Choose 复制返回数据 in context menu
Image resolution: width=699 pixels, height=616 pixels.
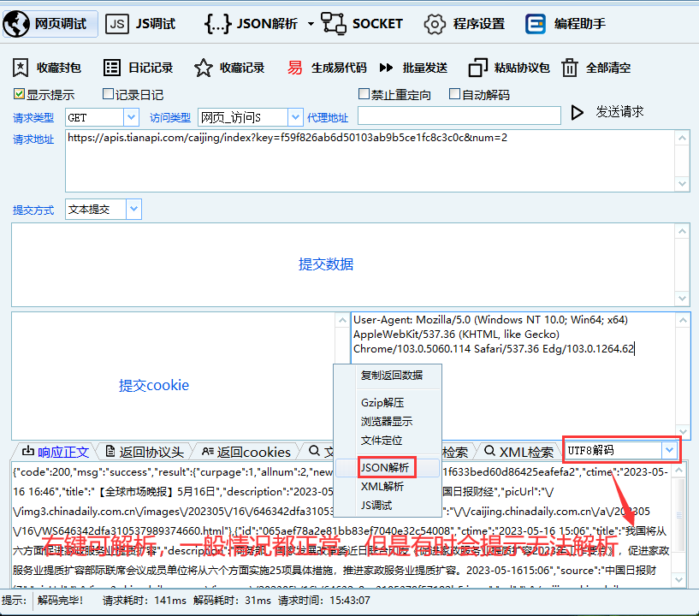click(391, 375)
